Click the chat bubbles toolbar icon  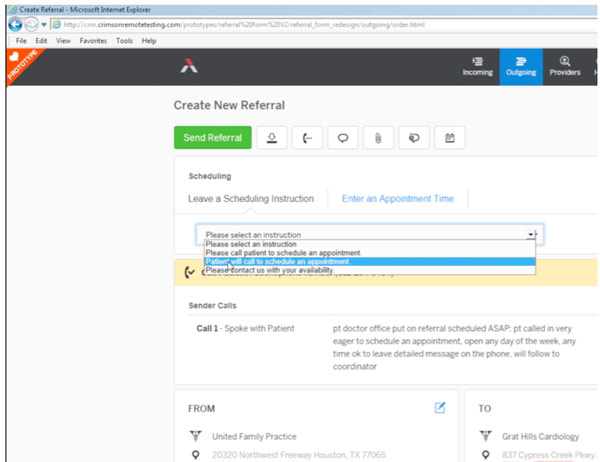(413, 139)
